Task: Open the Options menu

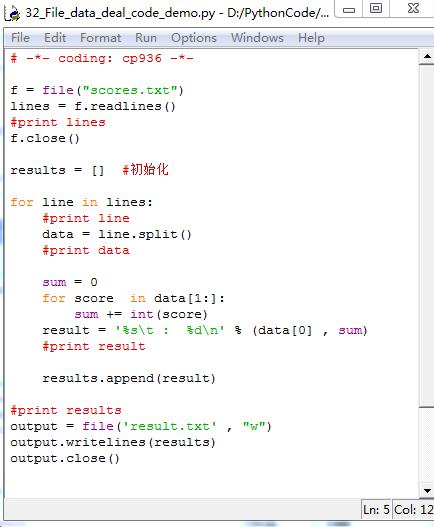Action: pyautogui.click(x=194, y=38)
